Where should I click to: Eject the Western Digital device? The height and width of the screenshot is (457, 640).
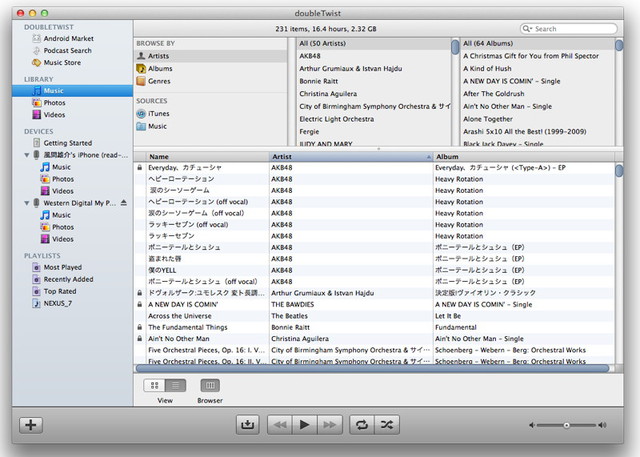tap(124, 202)
